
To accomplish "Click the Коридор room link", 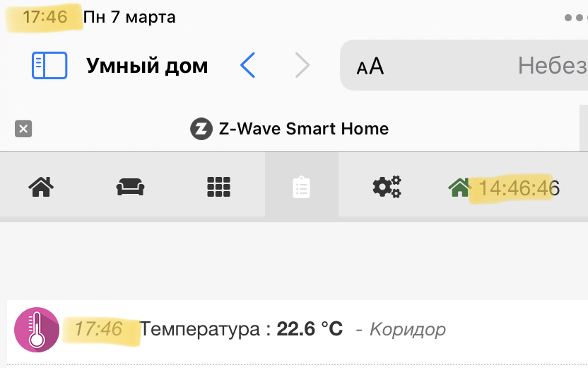I will tap(408, 329).
